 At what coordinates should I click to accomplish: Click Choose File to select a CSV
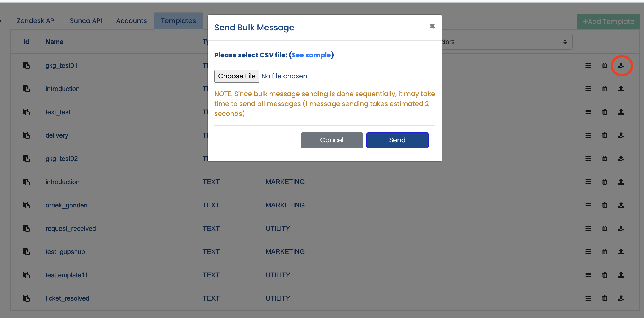(x=236, y=76)
